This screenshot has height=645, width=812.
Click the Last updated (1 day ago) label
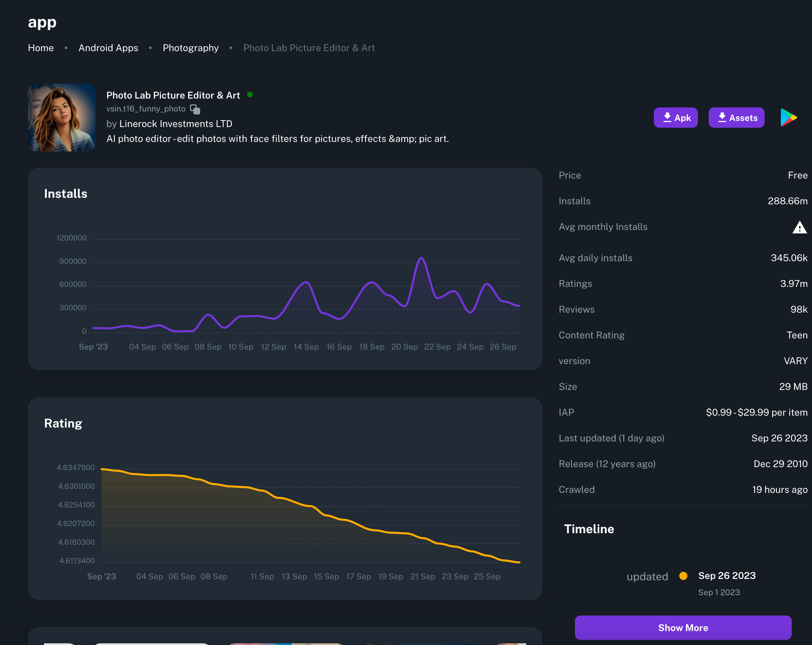click(x=612, y=438)
